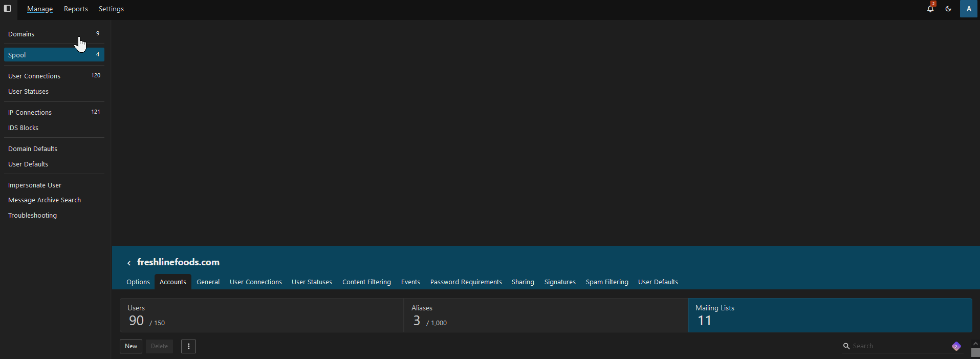The width and height of the screenshot is (980, 359).
Task: Open the account avatar menu
Action: [x=968, y=9]
